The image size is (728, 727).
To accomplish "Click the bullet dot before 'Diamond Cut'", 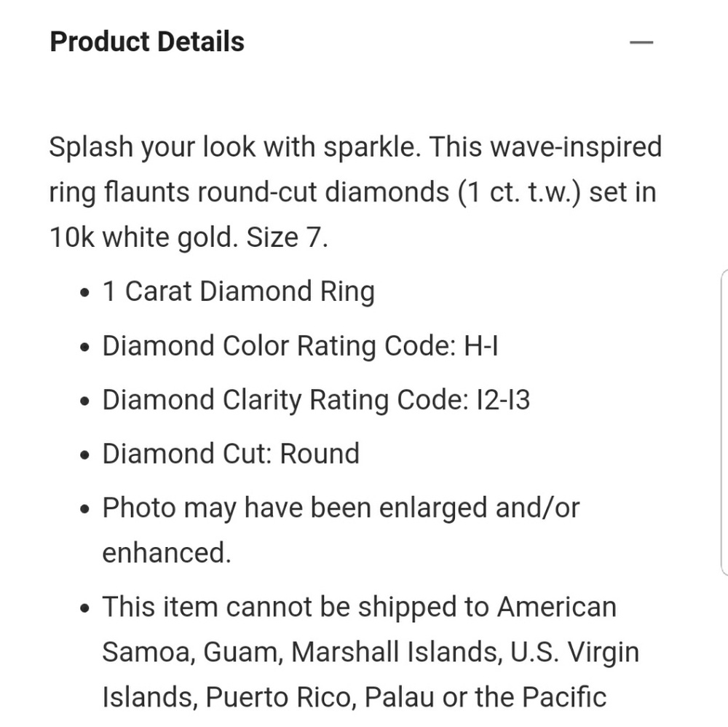I will coord(85,456).
